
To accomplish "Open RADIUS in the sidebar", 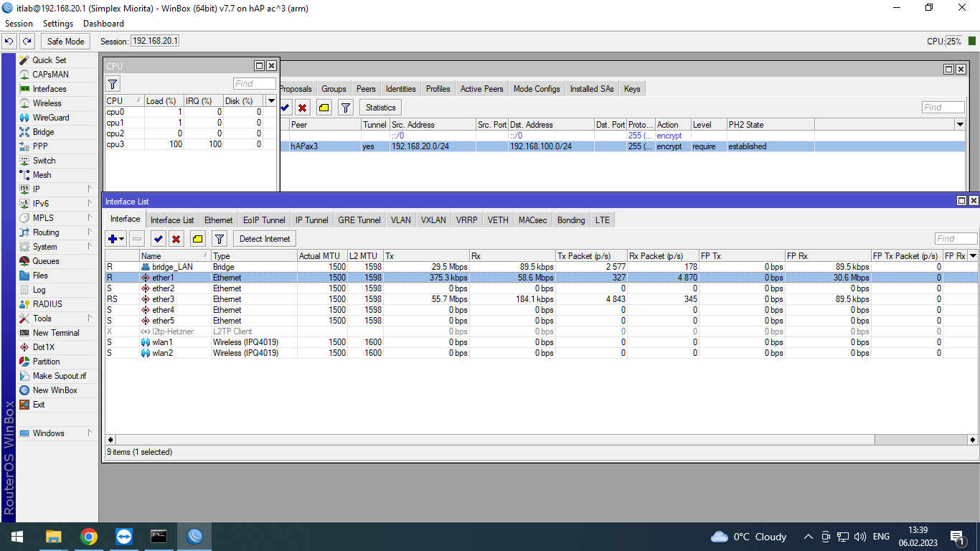I will (47, 304).
